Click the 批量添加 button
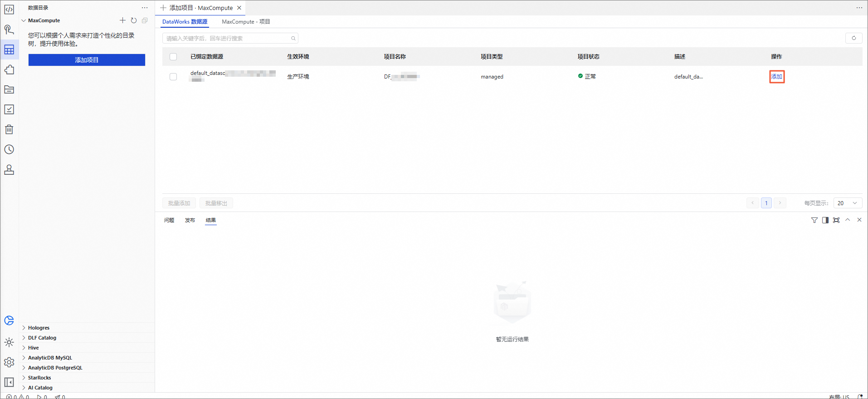 click(x=179, y=203)
